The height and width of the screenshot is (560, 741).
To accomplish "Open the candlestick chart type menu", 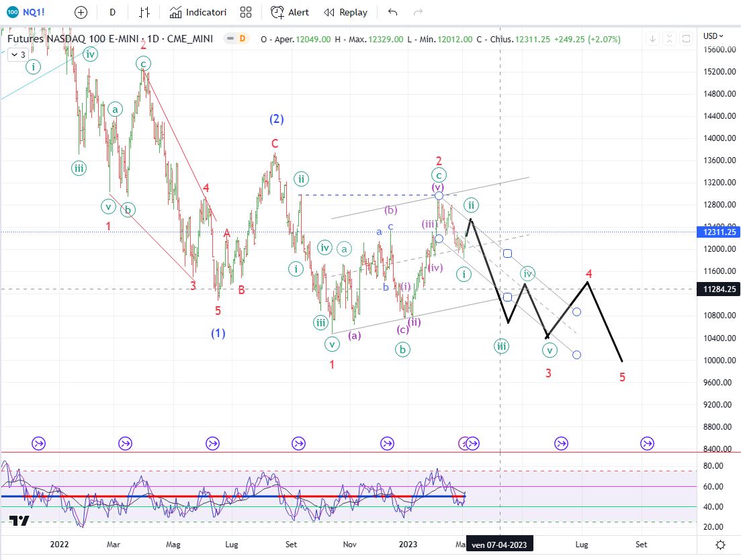I will pos(144,12).
